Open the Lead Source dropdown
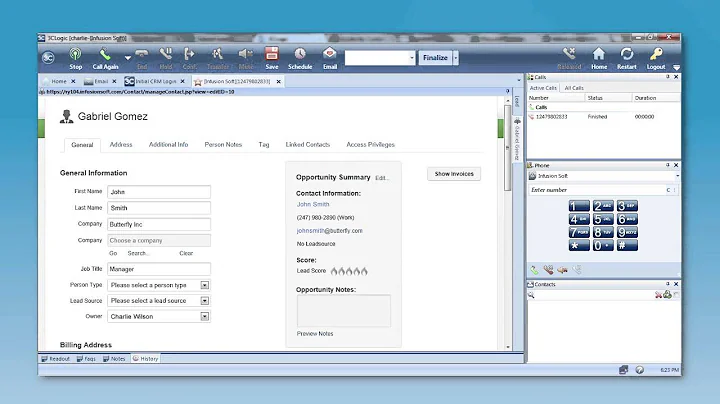Screen dimensions: 720x404 (x=159, y=301)
